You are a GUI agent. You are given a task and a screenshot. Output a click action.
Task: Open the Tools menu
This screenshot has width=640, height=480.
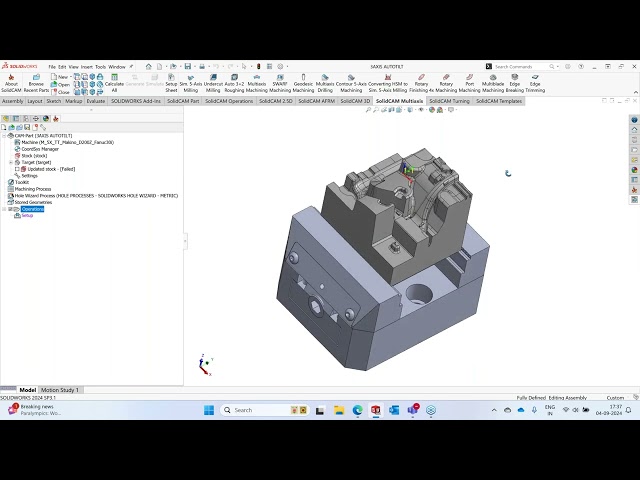100,67
